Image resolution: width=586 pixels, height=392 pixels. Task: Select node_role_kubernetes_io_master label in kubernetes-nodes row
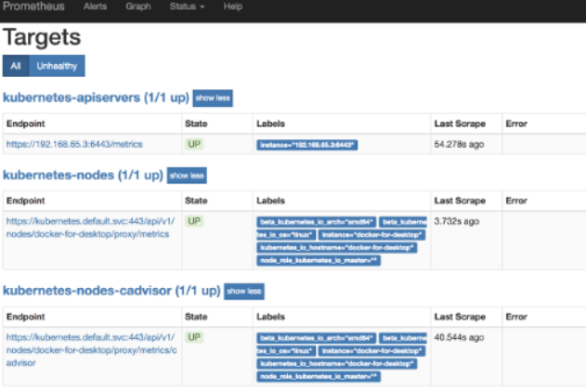[319, 260]
